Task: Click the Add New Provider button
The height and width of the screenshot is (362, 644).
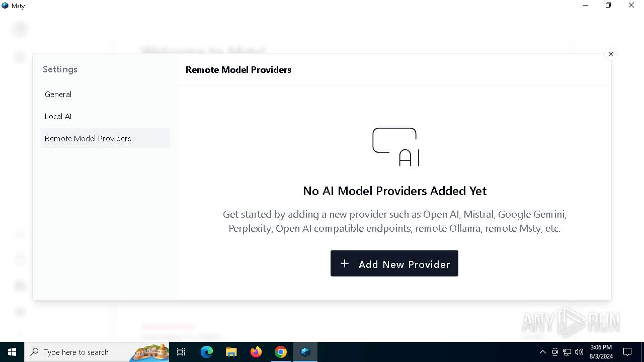Action: tap(394, 263)
